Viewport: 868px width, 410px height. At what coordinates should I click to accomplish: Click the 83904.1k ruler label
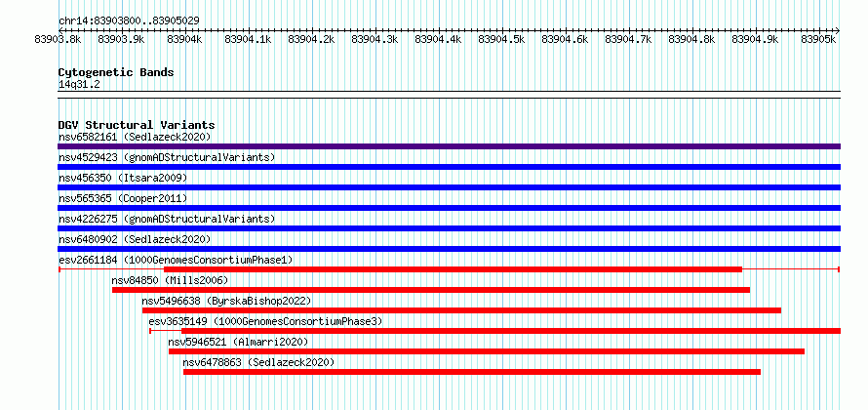(x=248, y=40)
